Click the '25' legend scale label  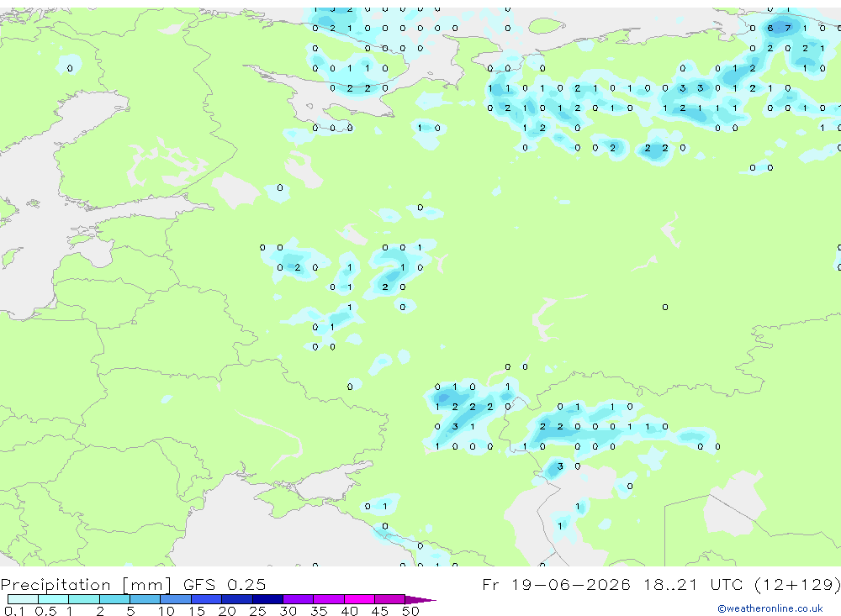tap(257, 611)
